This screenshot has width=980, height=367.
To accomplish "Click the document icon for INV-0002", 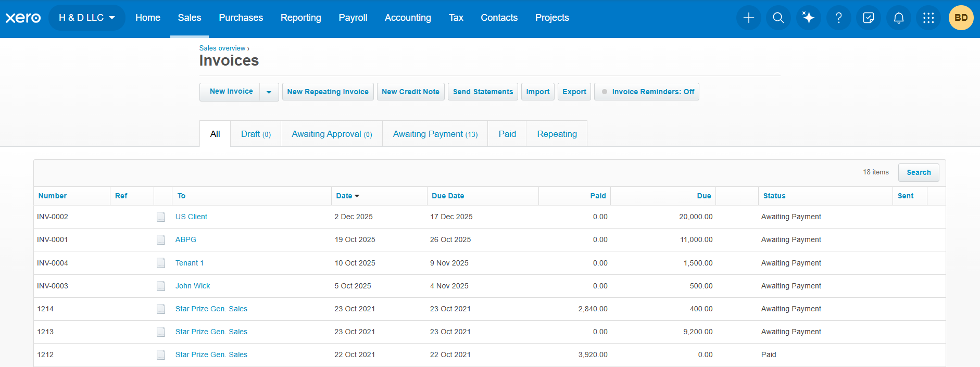I will coord(161,217).
